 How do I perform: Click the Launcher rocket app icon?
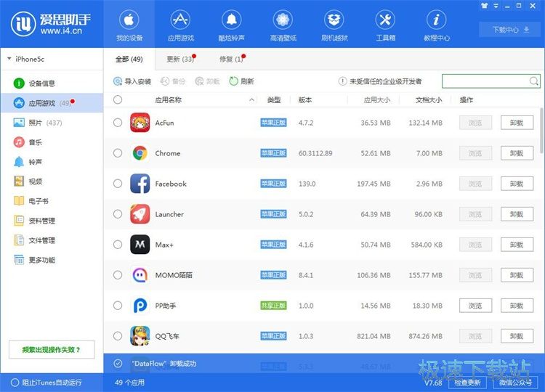pos(140,214)
